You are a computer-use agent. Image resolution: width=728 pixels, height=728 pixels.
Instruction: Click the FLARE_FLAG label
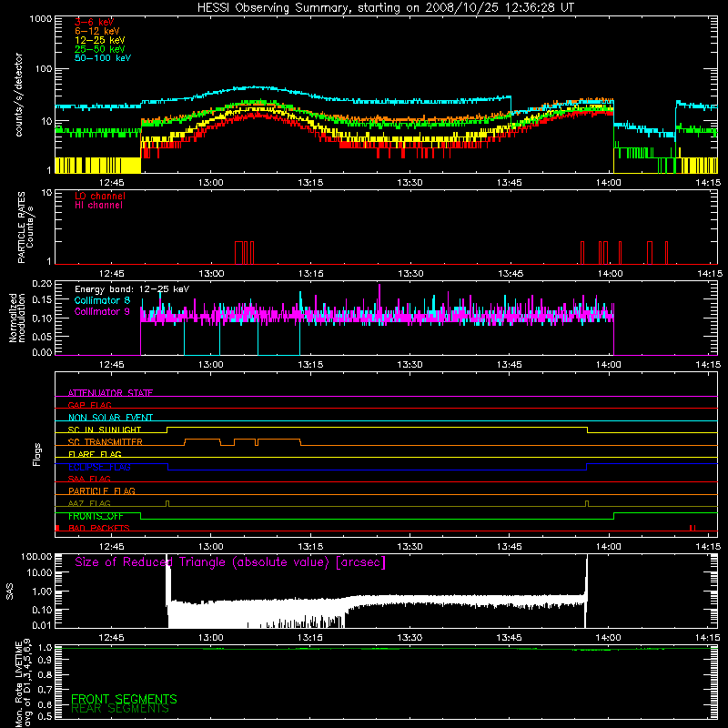[x=95, y=454]
